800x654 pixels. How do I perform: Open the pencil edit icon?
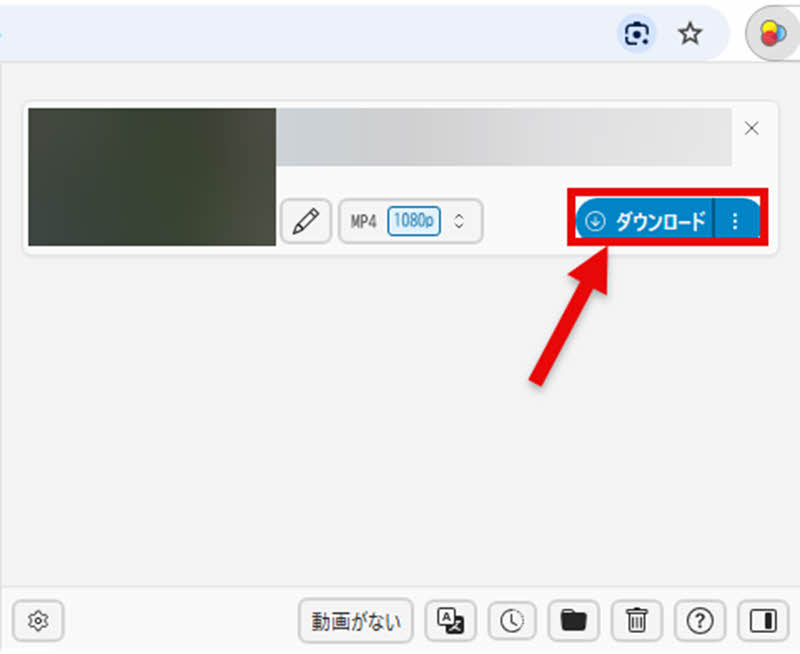point(306,221)
